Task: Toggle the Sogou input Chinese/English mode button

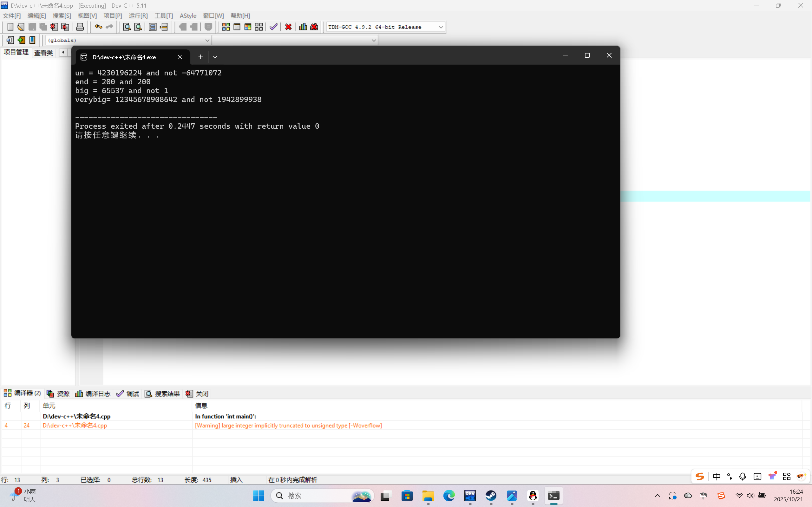Action: coord(717,477)
